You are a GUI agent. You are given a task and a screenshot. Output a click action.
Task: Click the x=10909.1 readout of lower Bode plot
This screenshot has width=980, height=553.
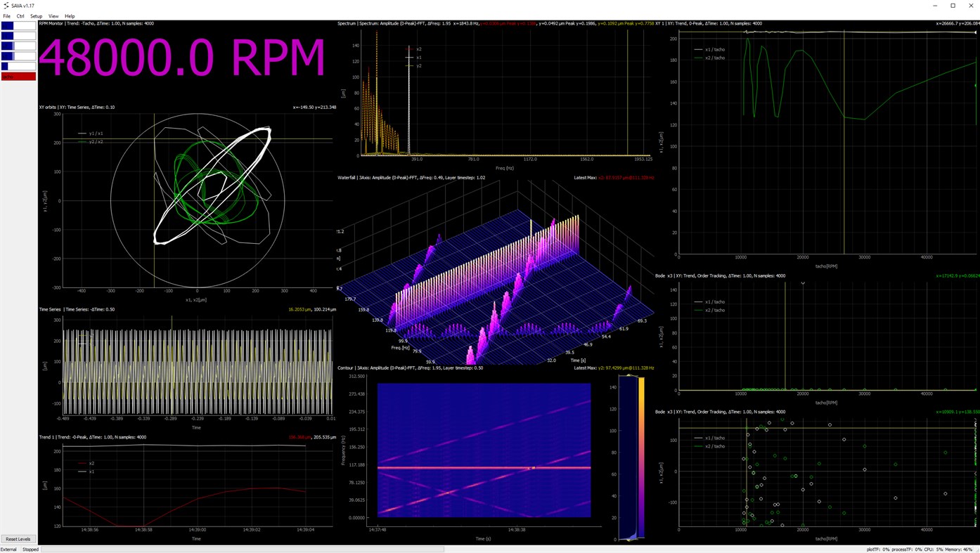(958, 412)
